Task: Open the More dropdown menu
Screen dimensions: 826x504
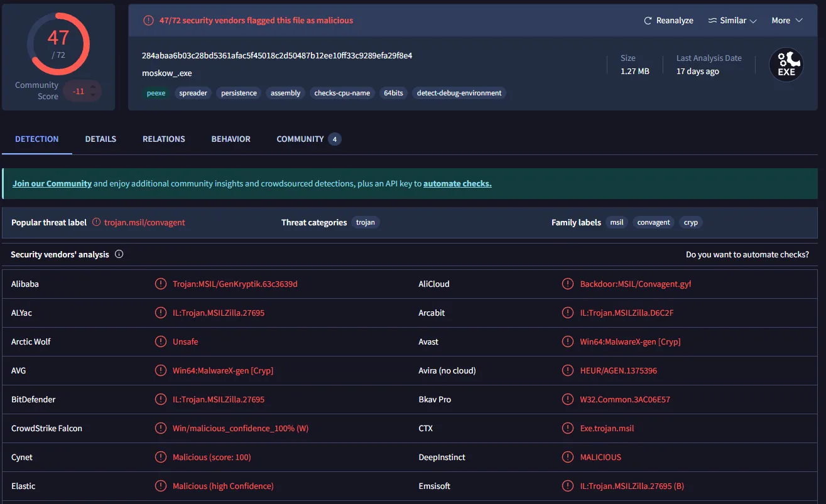Action: pyautogui.click(x=787, y=21)
